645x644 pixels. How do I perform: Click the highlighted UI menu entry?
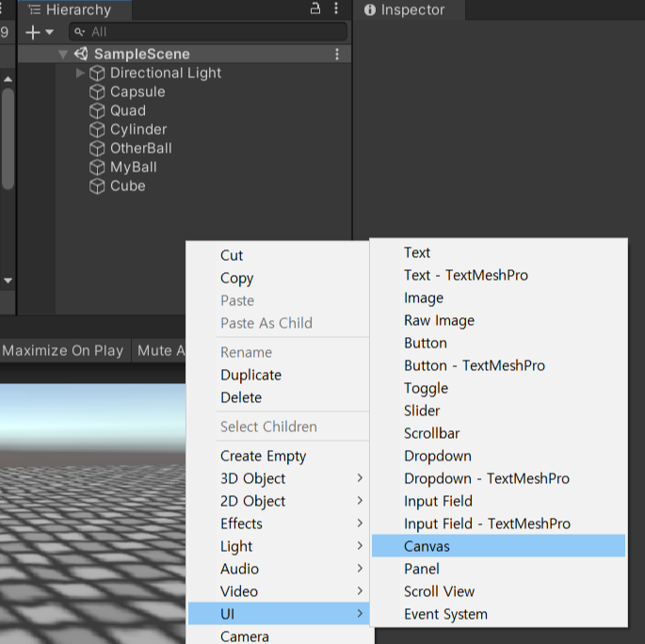coord(279,614)
